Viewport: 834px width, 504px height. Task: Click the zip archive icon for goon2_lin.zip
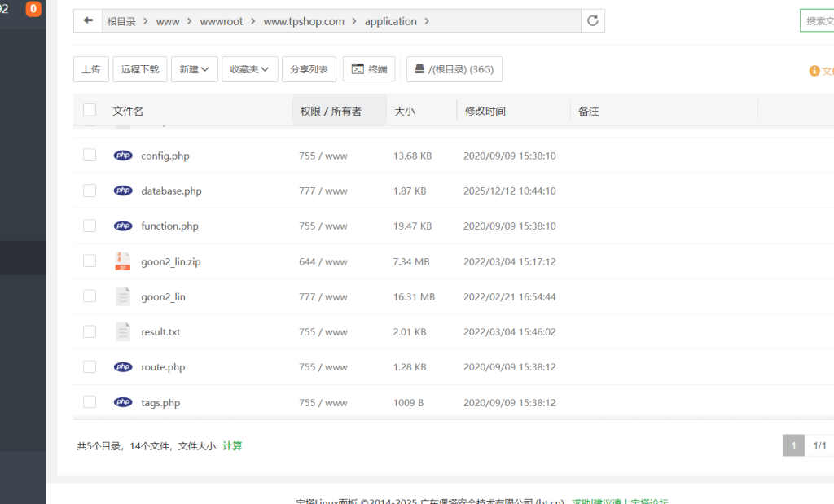(x=123, y=261)
